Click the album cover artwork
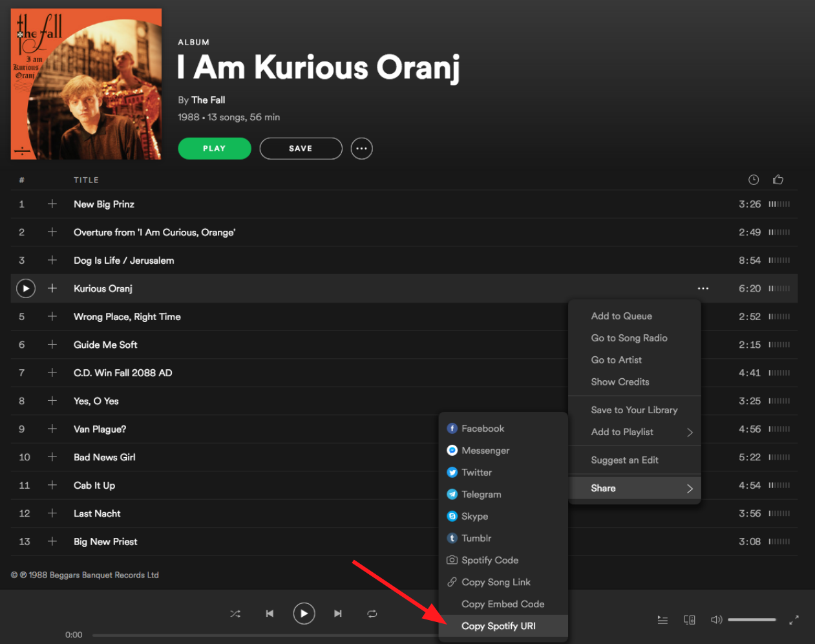This screenshot has height=644, width=815. [86, 84]
